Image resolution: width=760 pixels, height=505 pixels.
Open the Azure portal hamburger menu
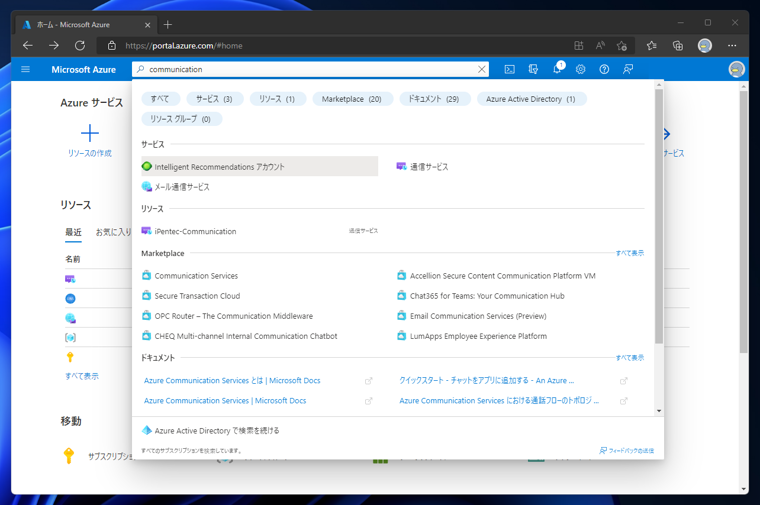26,69
